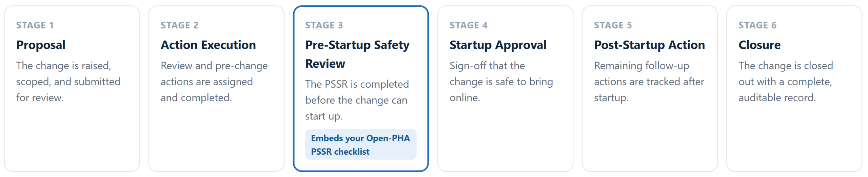Click the Action Execution heading
The image size is (868, 177).
(x=208, y=45)
